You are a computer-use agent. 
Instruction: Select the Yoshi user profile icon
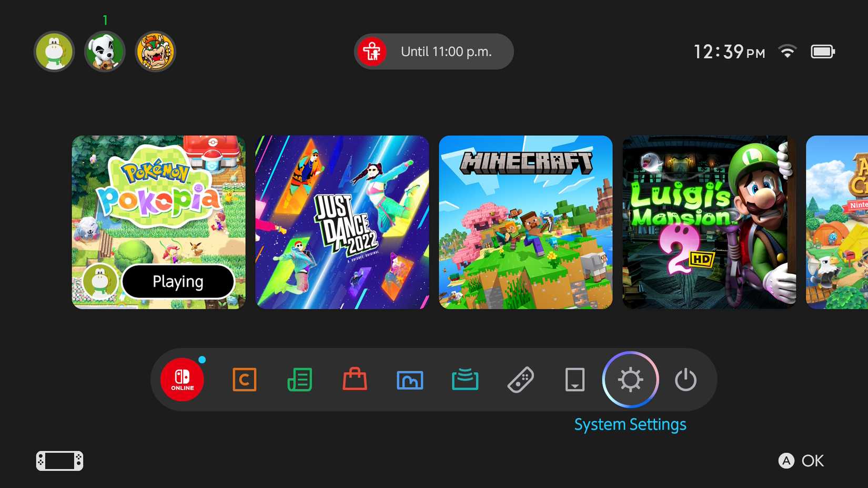[x=54, y=52]
